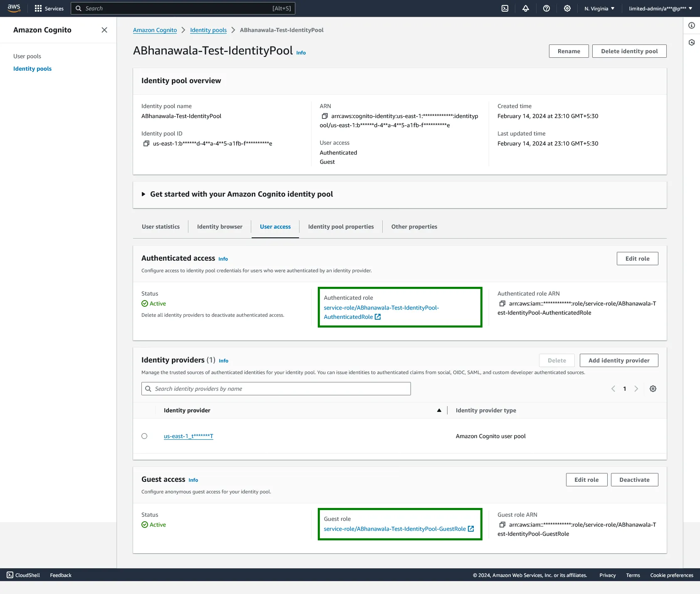Viewport: 700px width, 594px height.
Task: Expand Get started with your Amazon Cognito identity pool
Action: click(x=237, y=194)
